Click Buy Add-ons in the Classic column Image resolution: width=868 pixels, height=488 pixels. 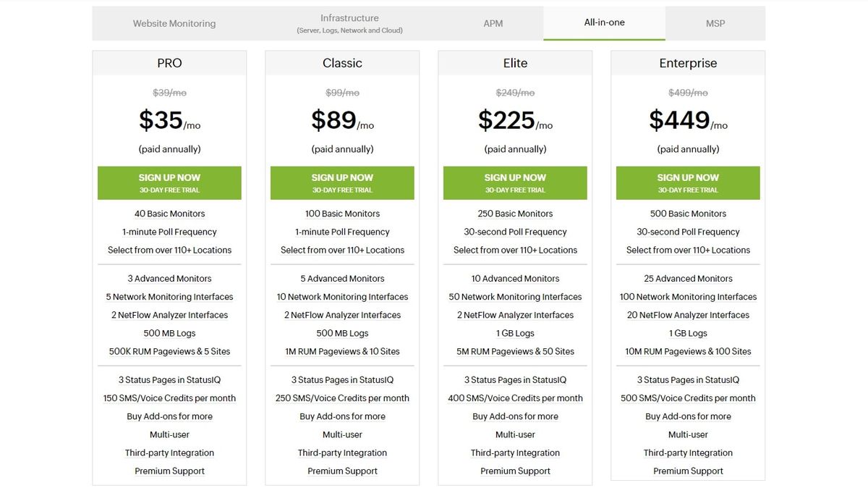coord(341,416)
